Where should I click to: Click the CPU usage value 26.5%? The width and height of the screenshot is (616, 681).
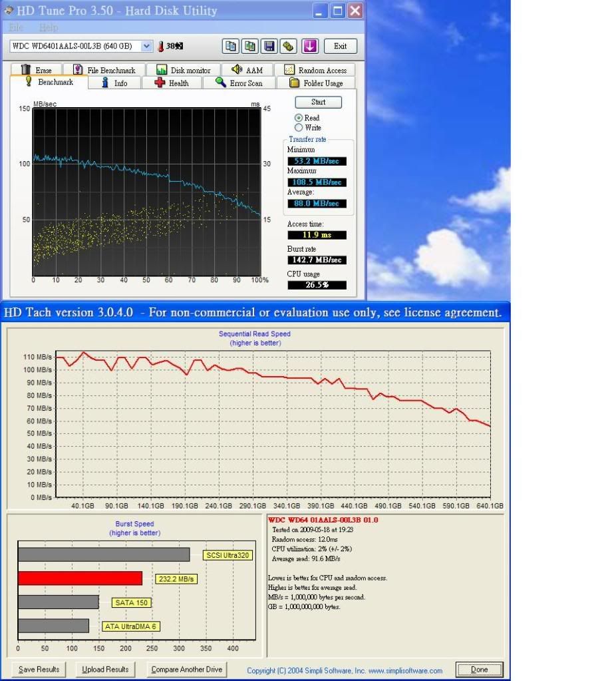[x=317, y=285]
